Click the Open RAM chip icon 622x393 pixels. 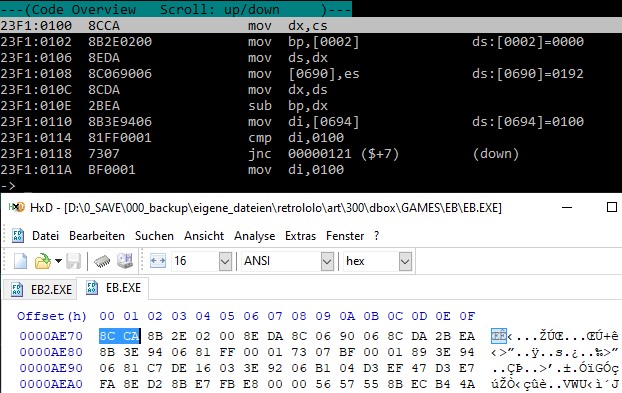click(x=102, y=261)
